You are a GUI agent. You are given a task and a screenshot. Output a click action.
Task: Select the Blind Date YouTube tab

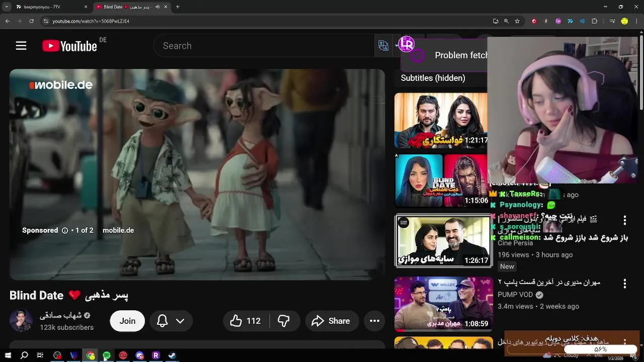tap(132, 7)
